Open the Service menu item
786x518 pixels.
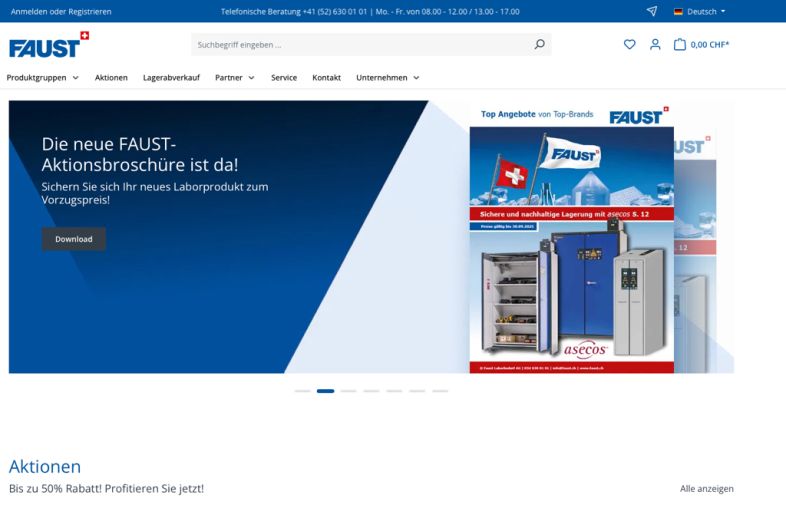tap(284, 77)
